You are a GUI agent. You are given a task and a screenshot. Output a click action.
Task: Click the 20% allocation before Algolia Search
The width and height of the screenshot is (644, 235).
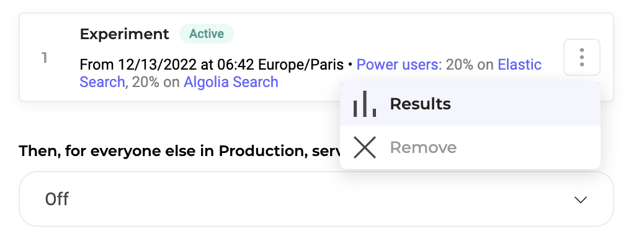point(145,82)
